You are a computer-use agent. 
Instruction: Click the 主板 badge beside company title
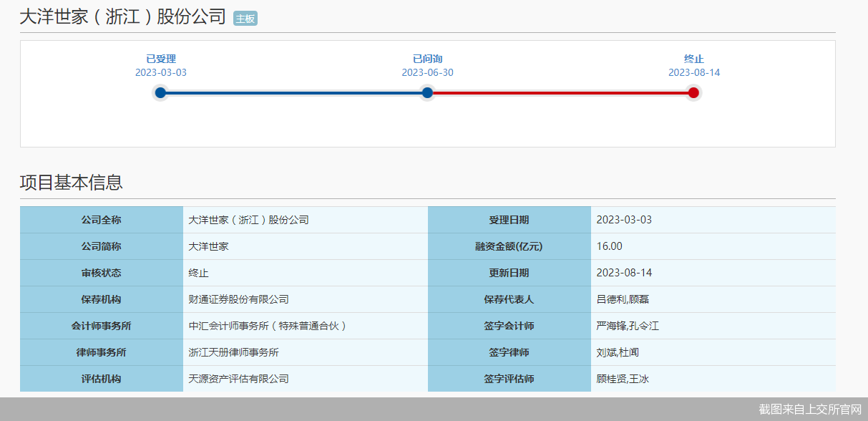[x=245, y=19]
